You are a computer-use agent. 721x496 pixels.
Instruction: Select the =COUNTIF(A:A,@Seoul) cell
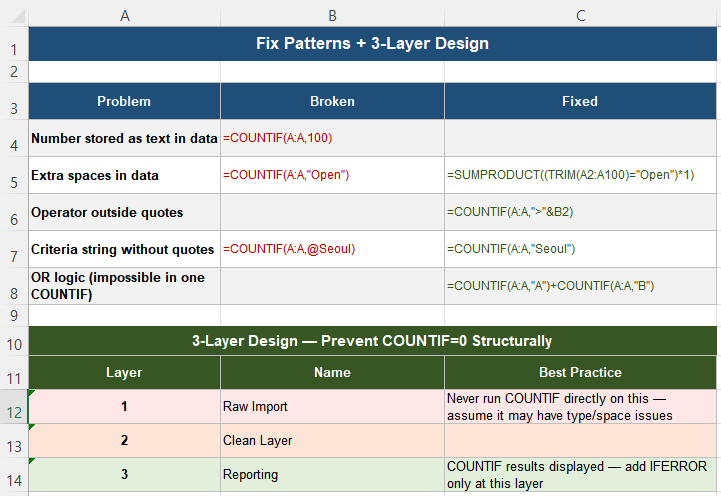coord(332,249)
